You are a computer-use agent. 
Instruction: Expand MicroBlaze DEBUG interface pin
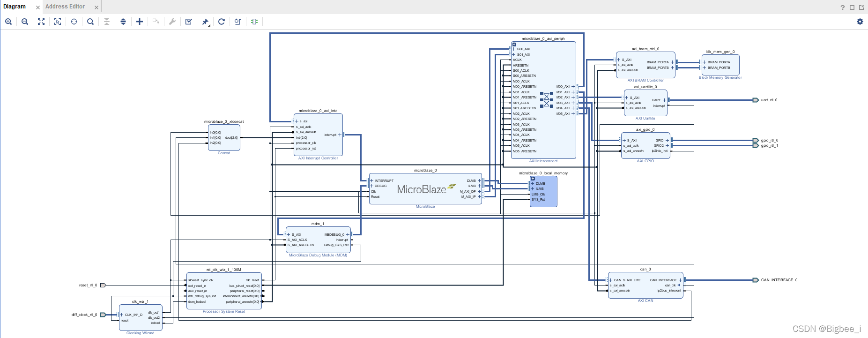[372, 186]
